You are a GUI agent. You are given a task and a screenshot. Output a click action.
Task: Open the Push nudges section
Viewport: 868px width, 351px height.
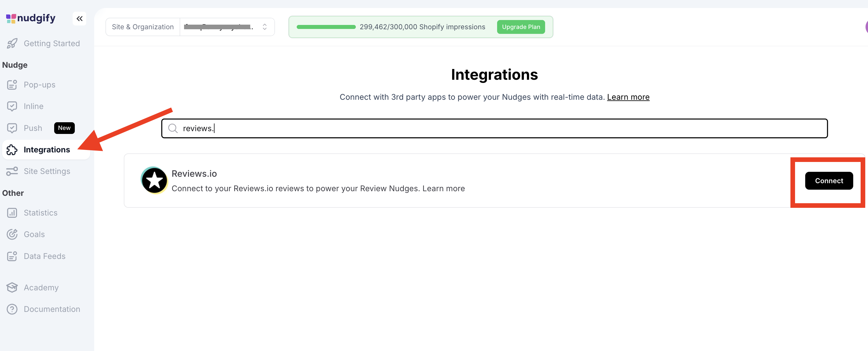point(33,128)
